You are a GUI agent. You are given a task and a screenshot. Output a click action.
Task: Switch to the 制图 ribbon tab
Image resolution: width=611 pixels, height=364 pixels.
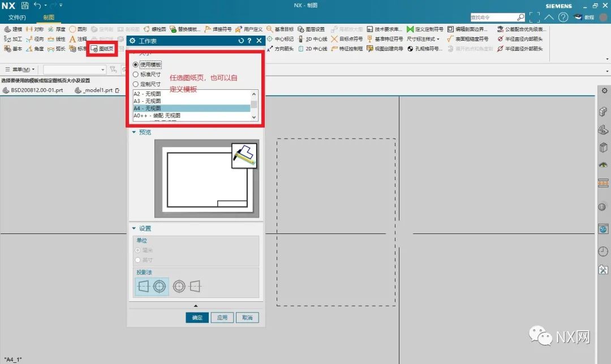click(x=49, y=18)
